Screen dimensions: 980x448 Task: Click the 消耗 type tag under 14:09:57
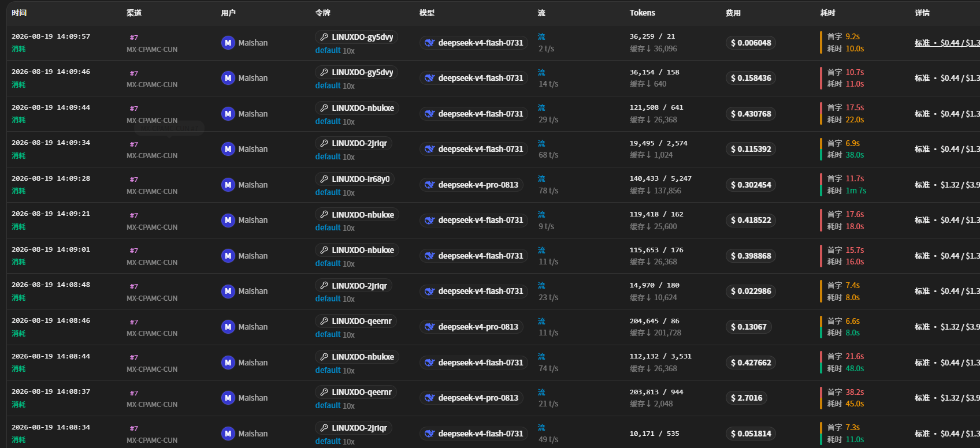(x=18, y=49)
